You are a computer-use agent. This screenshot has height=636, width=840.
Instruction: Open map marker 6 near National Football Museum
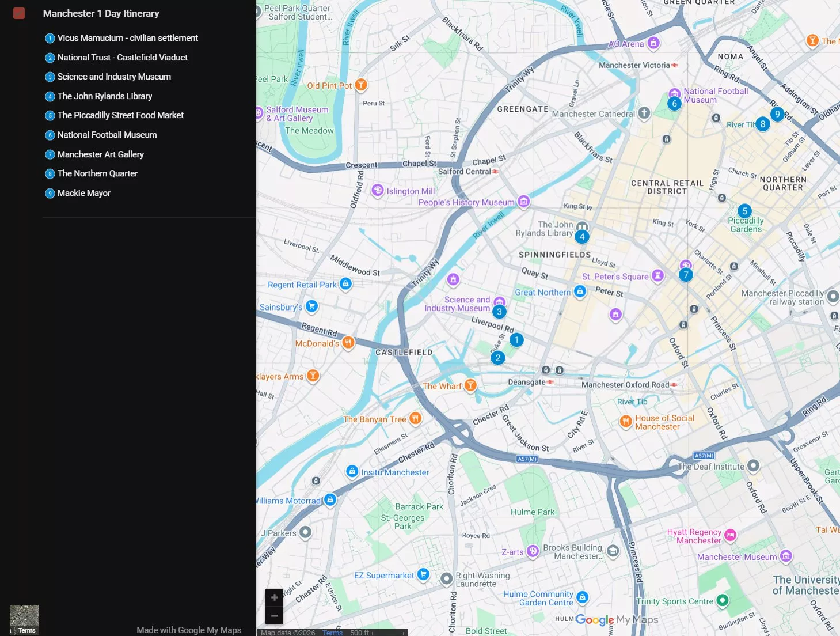coord(674,104)
